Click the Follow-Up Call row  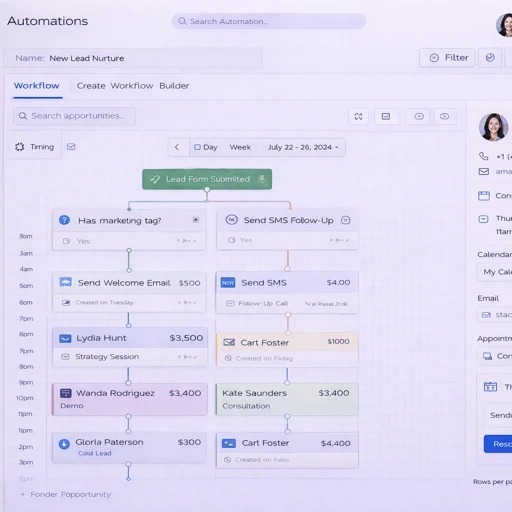pos(287,303)
